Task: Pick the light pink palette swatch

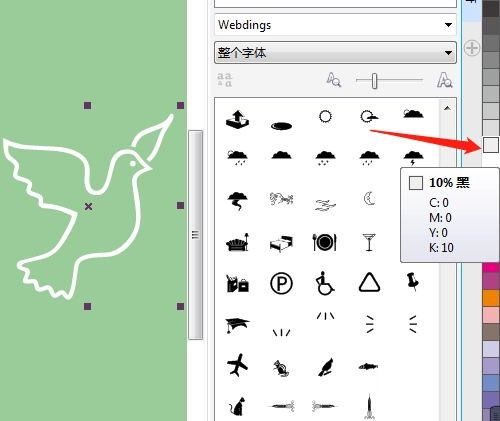Action: coord(491,315)
